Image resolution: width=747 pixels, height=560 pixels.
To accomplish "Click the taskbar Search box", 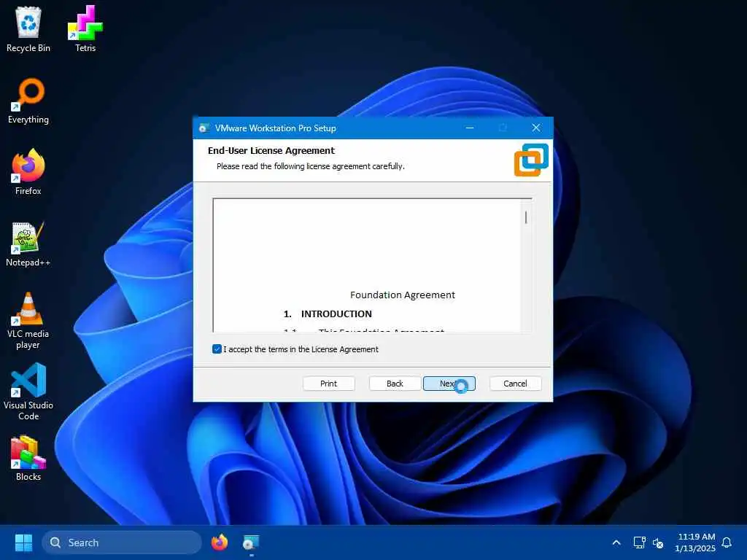I will click(x=122, y=542).
